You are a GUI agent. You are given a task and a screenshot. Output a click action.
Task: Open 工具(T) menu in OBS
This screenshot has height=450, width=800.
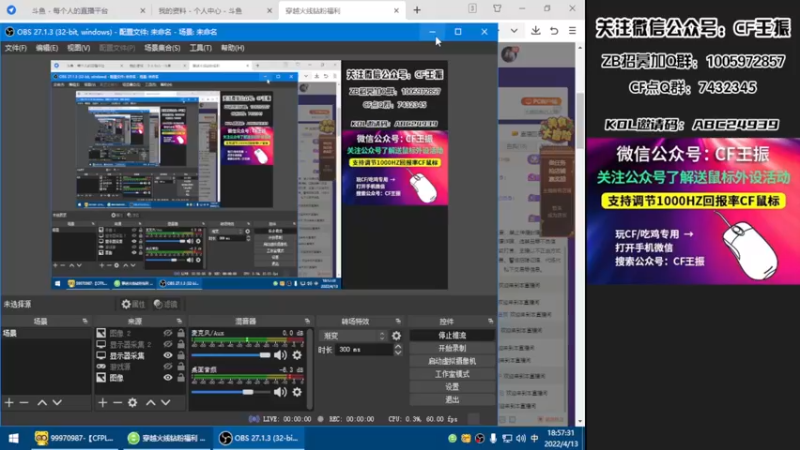tap(201, 48)
